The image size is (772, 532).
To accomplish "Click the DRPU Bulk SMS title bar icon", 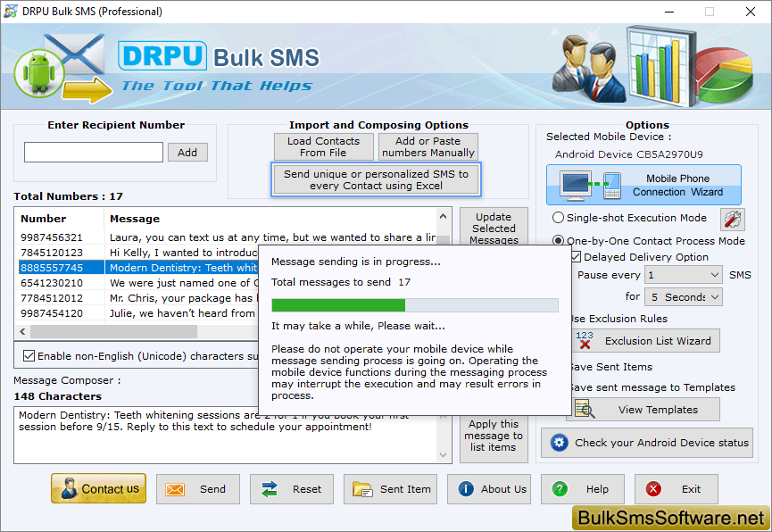I will point(10,11).
